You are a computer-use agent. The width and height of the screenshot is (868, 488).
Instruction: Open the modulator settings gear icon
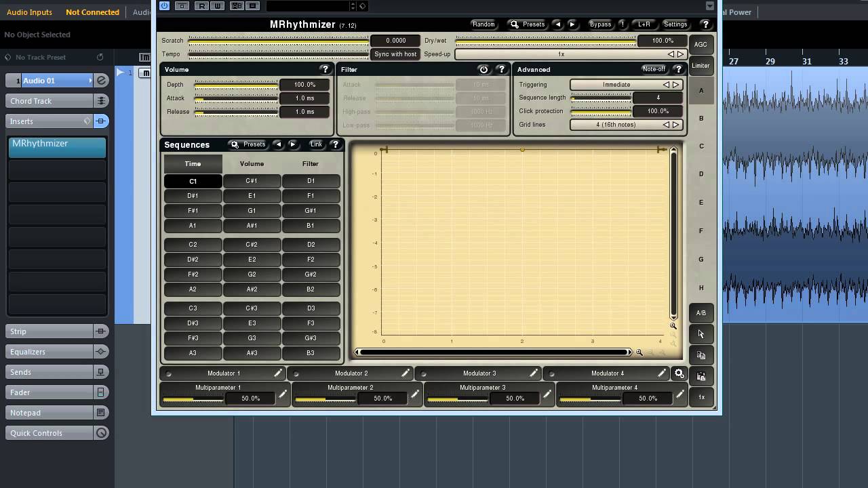[x=679, y=373]
